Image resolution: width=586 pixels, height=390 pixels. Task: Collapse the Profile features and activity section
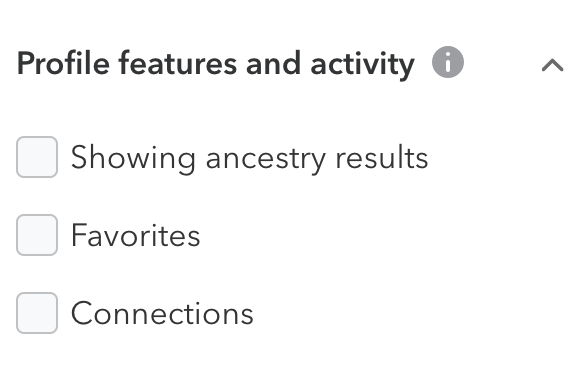[x=552, y=65]
